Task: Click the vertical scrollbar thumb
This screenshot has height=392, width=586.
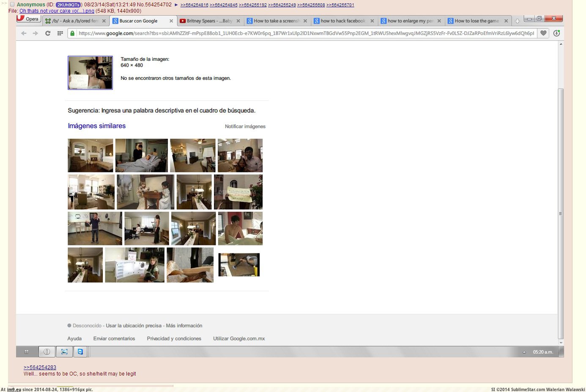Action: [561, 213]
